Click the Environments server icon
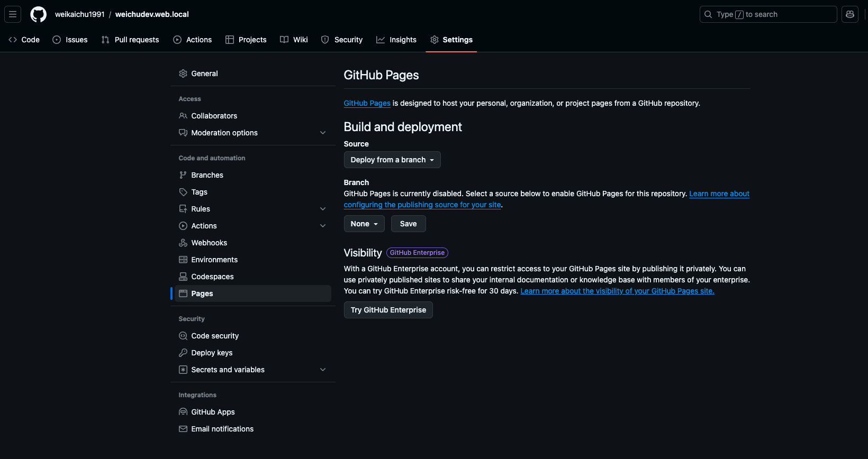 (x=183, y=260)
